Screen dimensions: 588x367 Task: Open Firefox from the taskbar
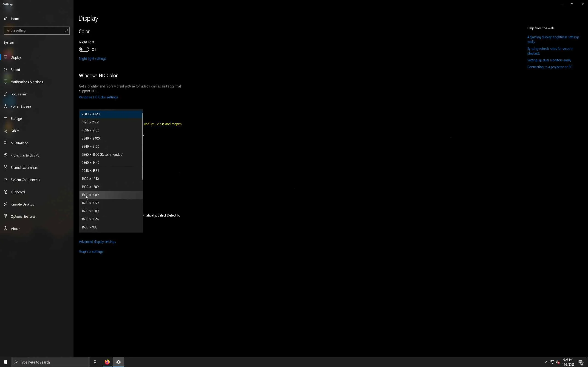pos(107,362)
